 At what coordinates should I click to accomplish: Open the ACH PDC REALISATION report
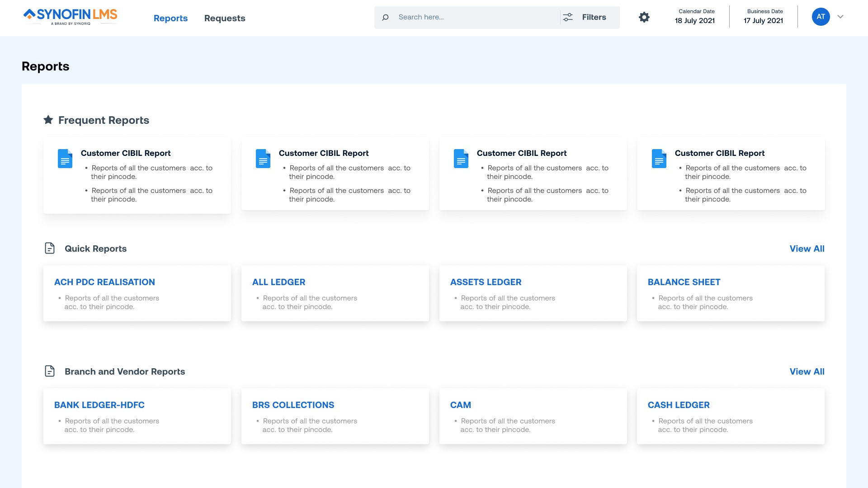tap(104, 282)
